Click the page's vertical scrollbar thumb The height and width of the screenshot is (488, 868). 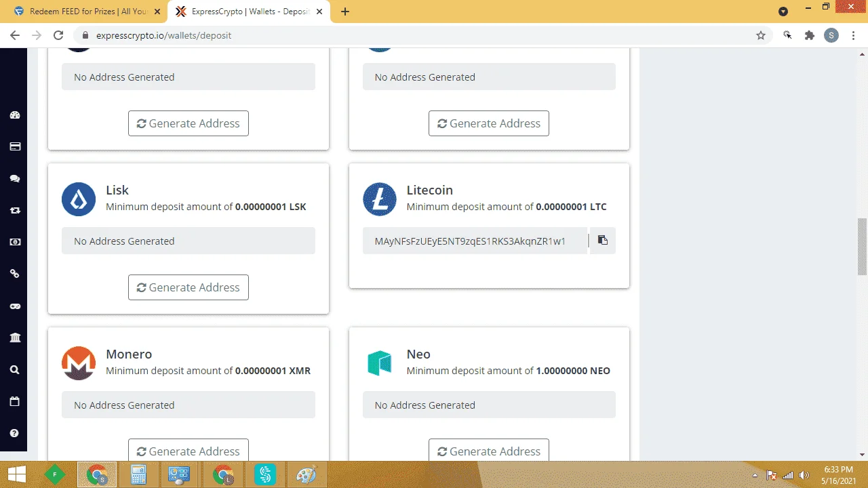[x=862, y=247]
